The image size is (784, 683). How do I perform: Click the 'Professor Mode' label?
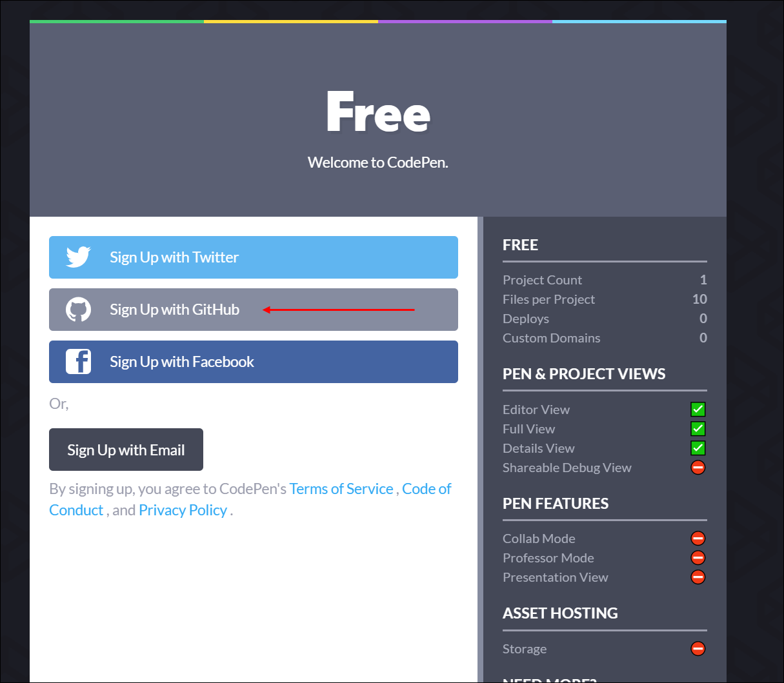(x=548, y=558)
